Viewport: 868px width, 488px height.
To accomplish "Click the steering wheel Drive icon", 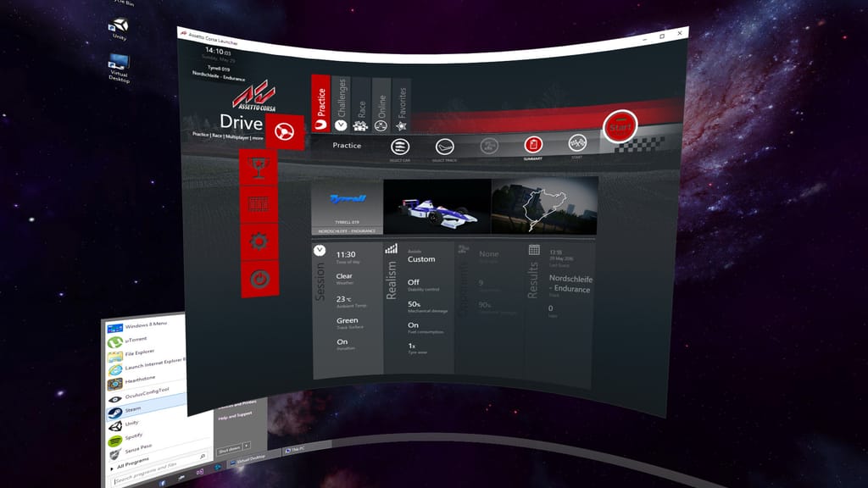I will [x=286, y=130].
